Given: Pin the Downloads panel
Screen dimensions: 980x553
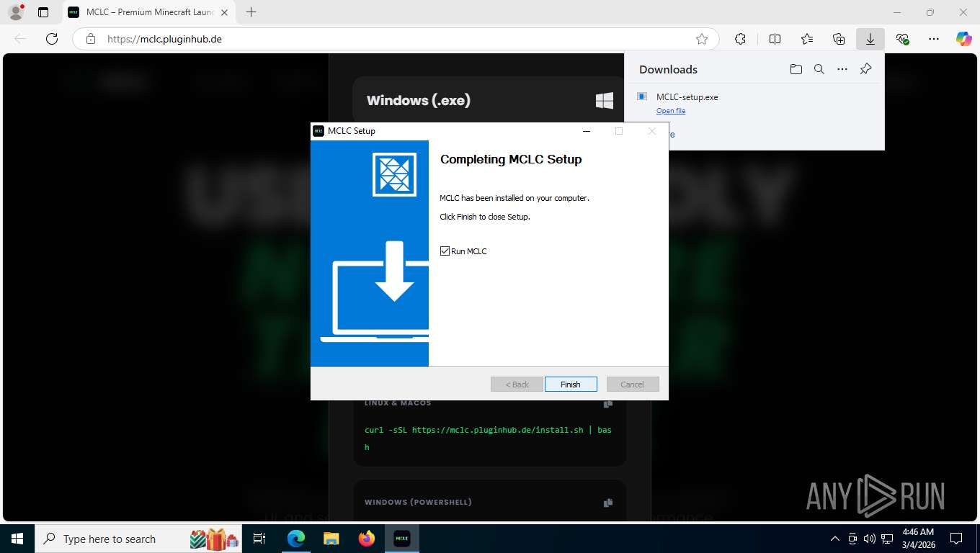Looking at the screenshot, I should point(866,69).
